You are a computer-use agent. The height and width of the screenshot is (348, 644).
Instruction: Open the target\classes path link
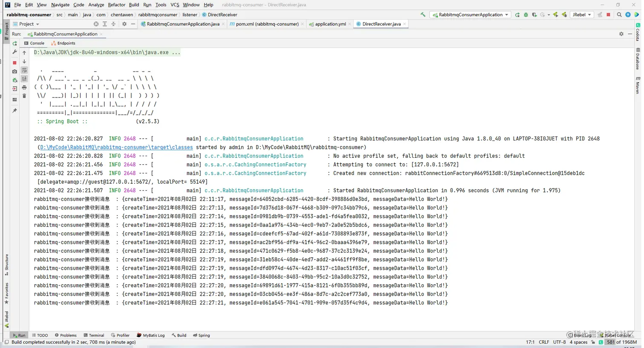[x=116, y=147]
